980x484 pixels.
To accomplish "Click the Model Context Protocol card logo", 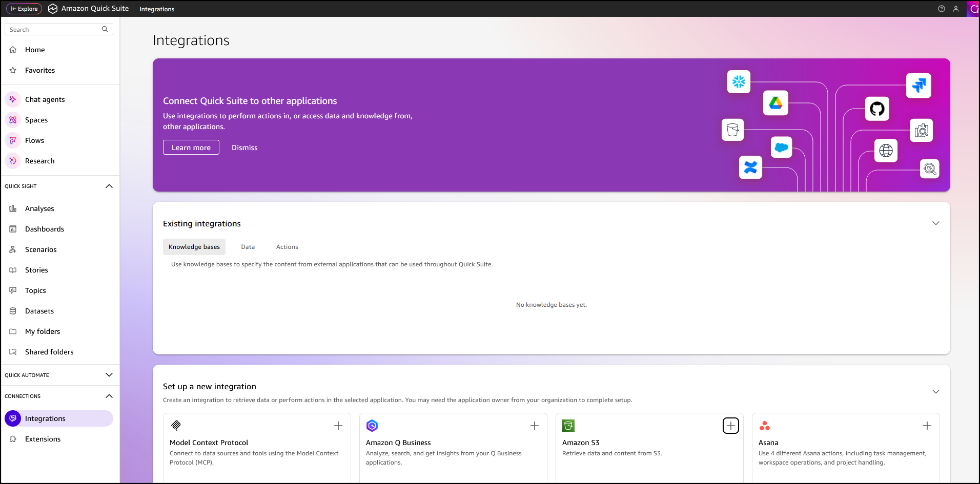I will 176,426.
